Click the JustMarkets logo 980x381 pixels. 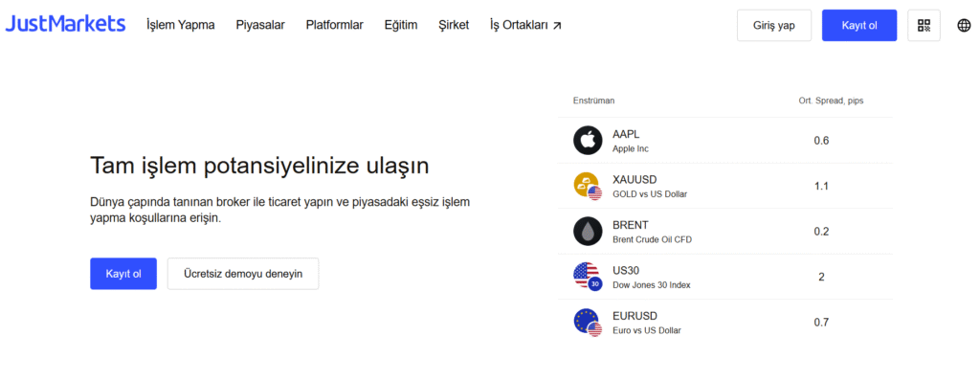click(x=66, y=24)
